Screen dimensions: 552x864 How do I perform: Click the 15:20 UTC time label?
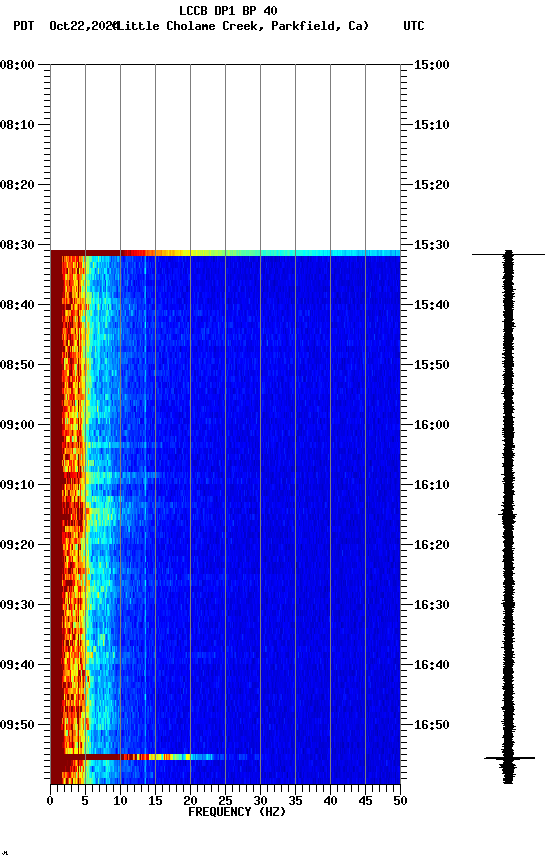(432, 185)
